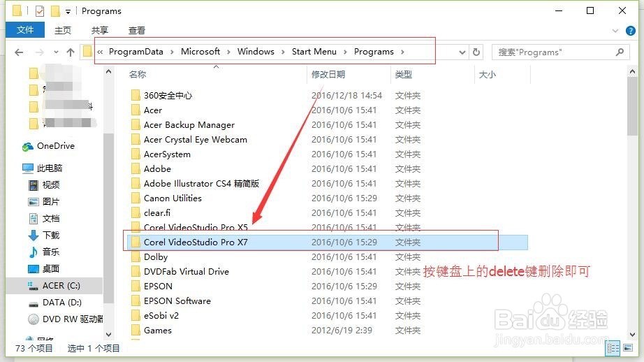Click the new folder quick access icon
Screen dimensions: 644x362
tap(55, 10)
